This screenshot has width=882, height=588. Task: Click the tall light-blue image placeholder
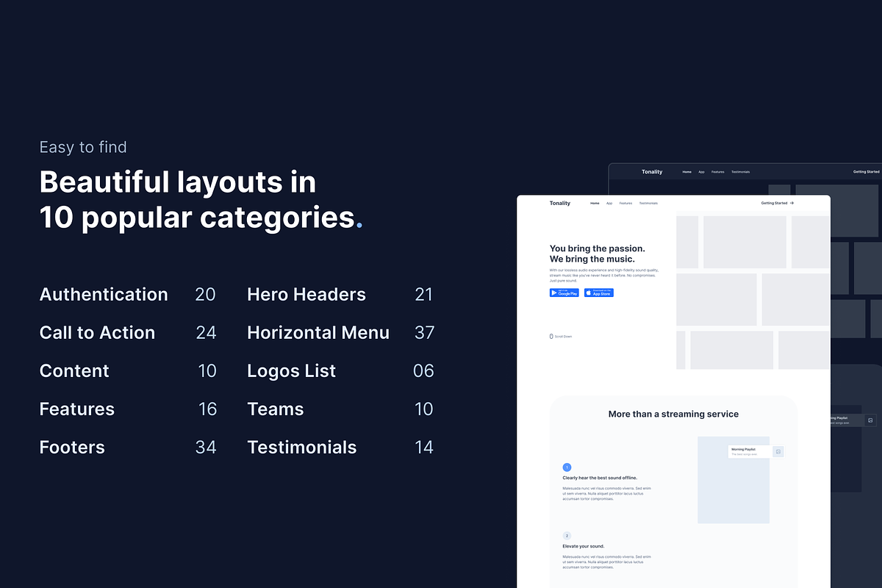click(x=734, y=480)
